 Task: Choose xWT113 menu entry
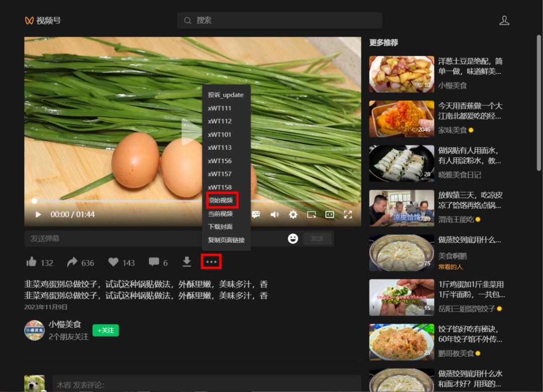tap(220, 148)
